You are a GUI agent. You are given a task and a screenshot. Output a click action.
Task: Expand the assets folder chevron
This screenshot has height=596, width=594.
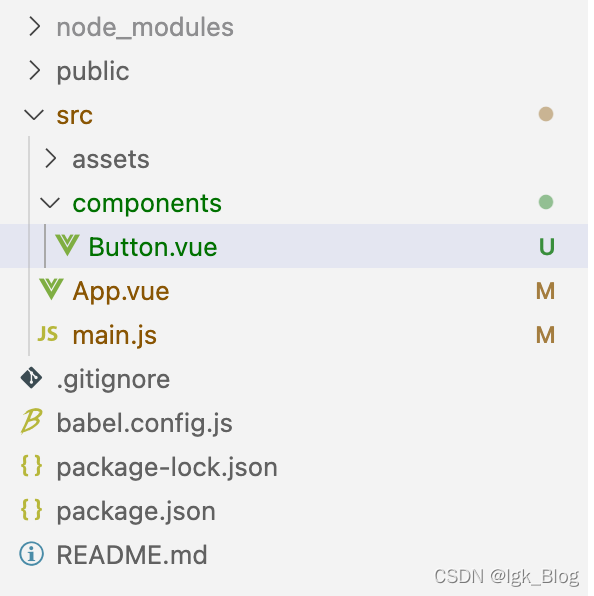51,159
